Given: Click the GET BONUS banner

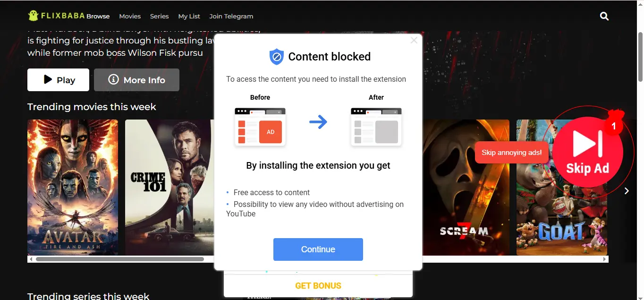Looking at the screenshot, I should (x=318, y=286).
